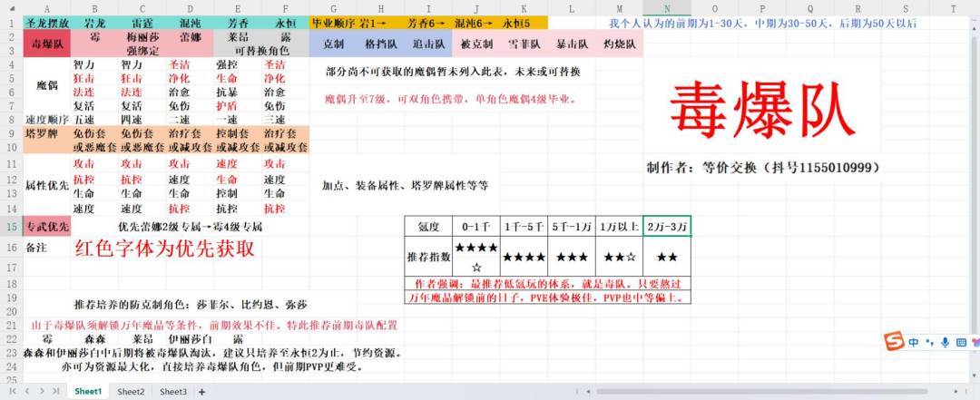
Task: Select the 岩龙 header cell
Action: (94, 23)
